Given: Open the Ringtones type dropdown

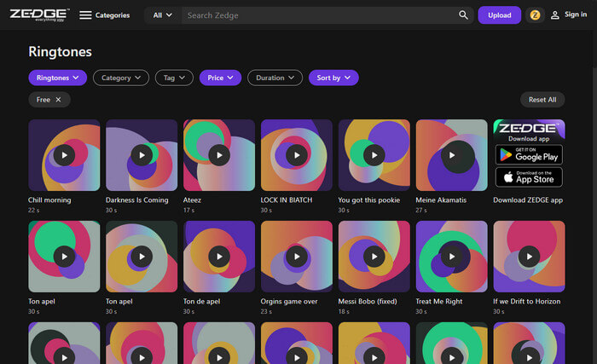Looking at the screenshot, I should [57, 78].
